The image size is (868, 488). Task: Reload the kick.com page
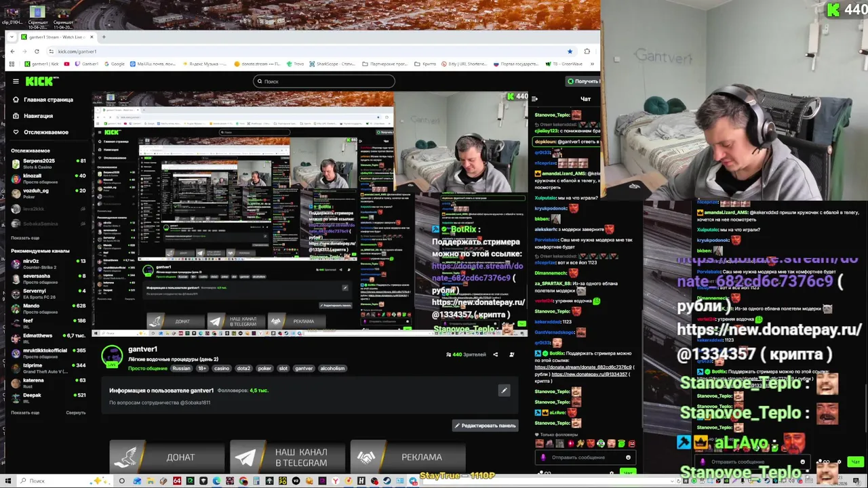click(x=37, y=52)
